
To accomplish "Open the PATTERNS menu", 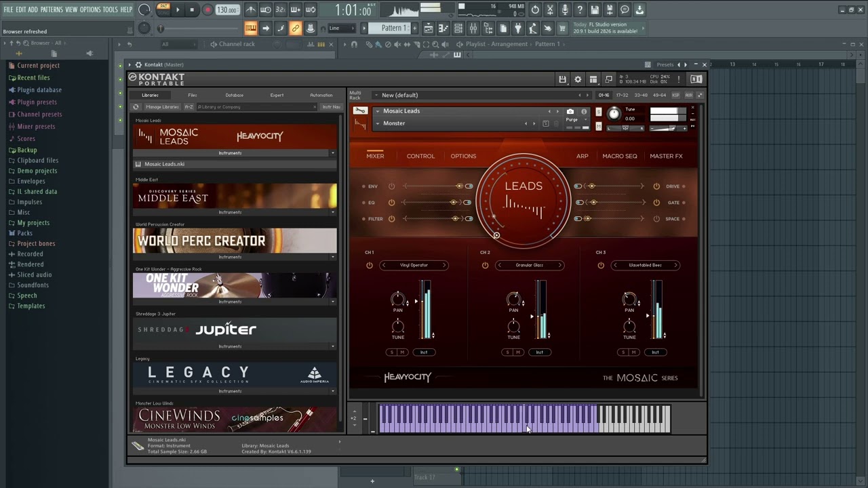I will tap(52, 9).
